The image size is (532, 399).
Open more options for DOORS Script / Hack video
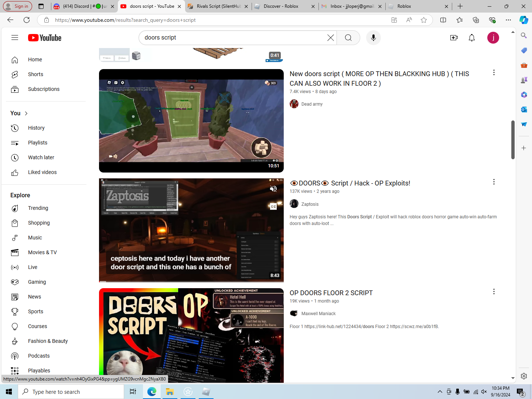494,182
